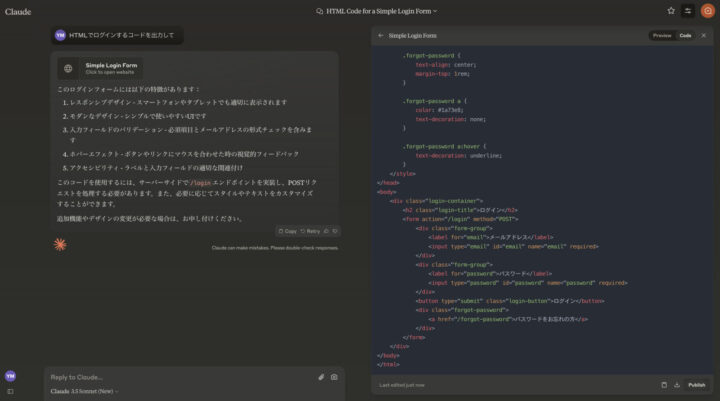Give the response a thumbs down
This screenshot has width=720, height=401.
334,231
